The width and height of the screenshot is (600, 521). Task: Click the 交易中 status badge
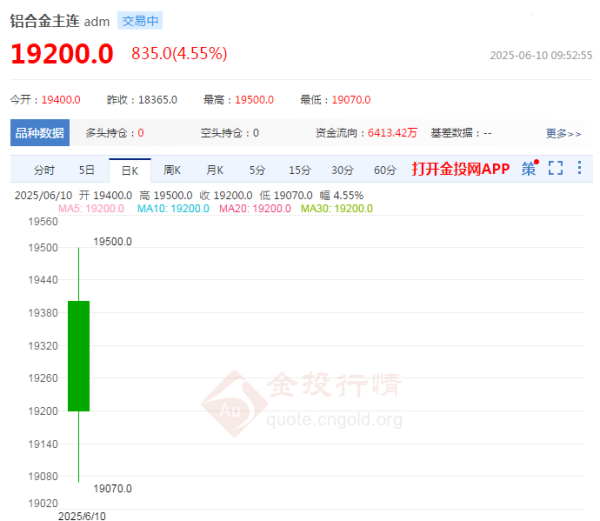(140, 21)
